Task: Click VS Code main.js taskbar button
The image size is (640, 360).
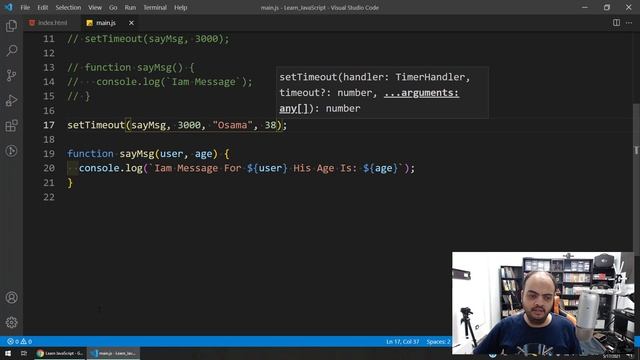Action: pyautogui.click(x=114, y=353)
